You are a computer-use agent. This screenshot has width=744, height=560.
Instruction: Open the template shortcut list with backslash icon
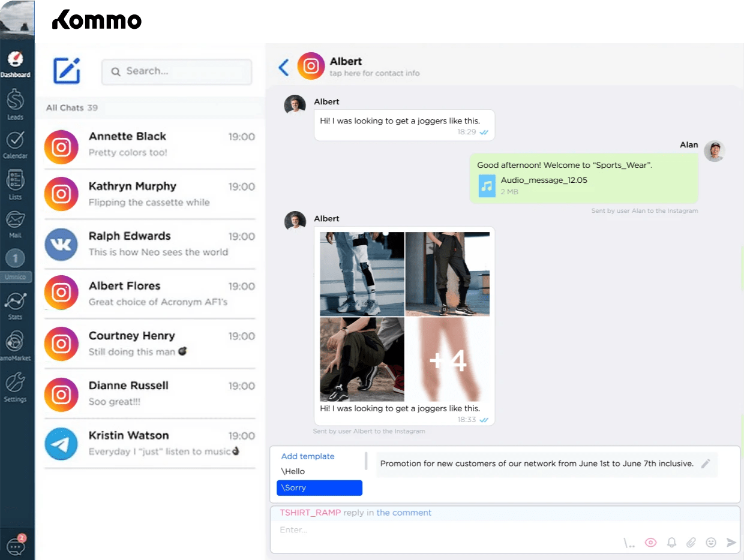(x=629, y=542)
